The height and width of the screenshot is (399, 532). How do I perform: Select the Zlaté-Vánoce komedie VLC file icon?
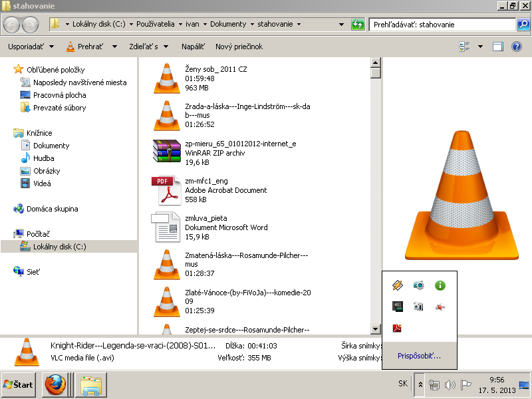coord(167,302)
